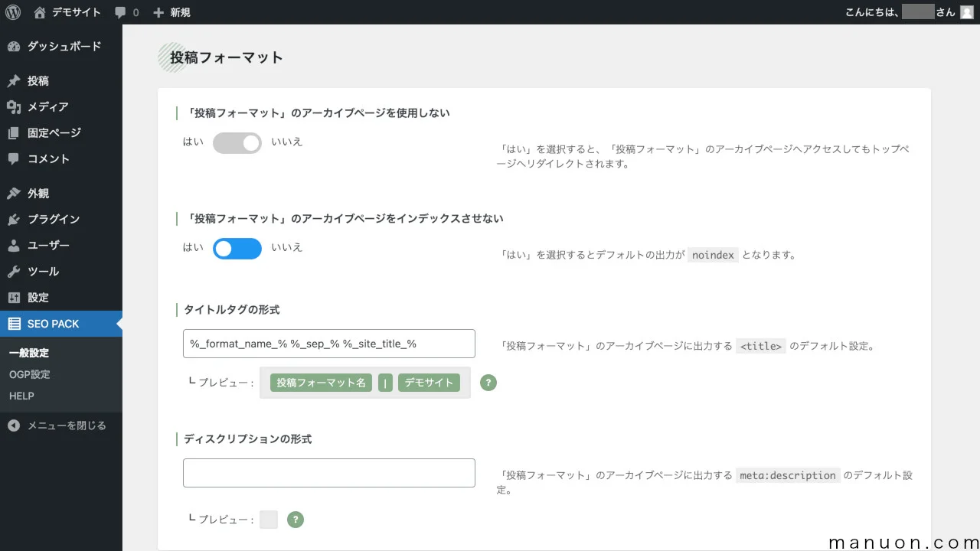Screen dimensions: 980x551
Task: Open the Dashboard (ダッシュボード) from the sidebar
Action: 17,46
